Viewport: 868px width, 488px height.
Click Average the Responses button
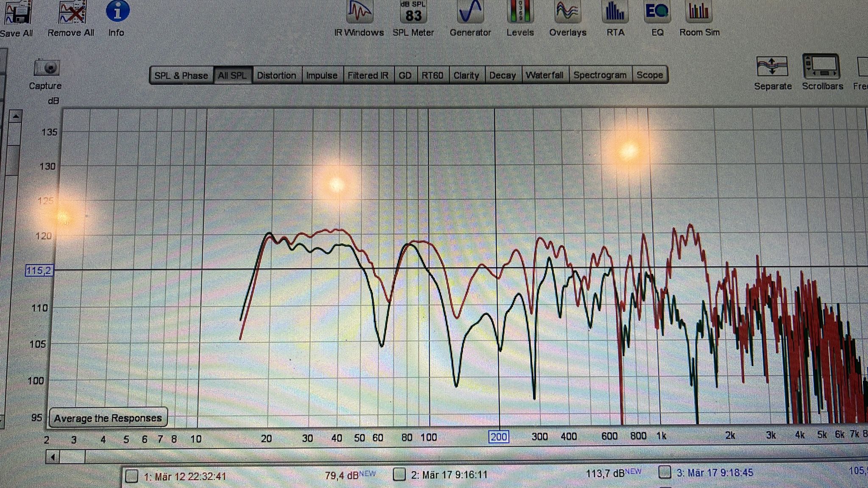click(108, 418)
